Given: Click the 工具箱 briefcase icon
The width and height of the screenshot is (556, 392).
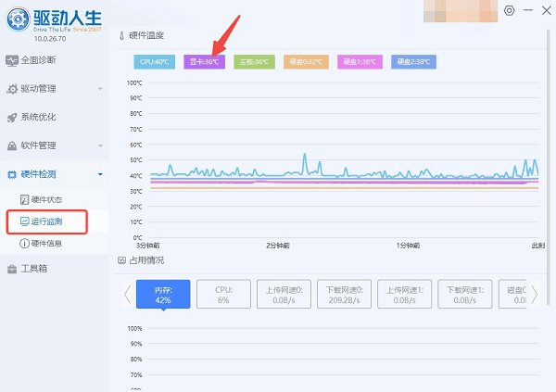Looking at the screenshot, I should 12,269.
